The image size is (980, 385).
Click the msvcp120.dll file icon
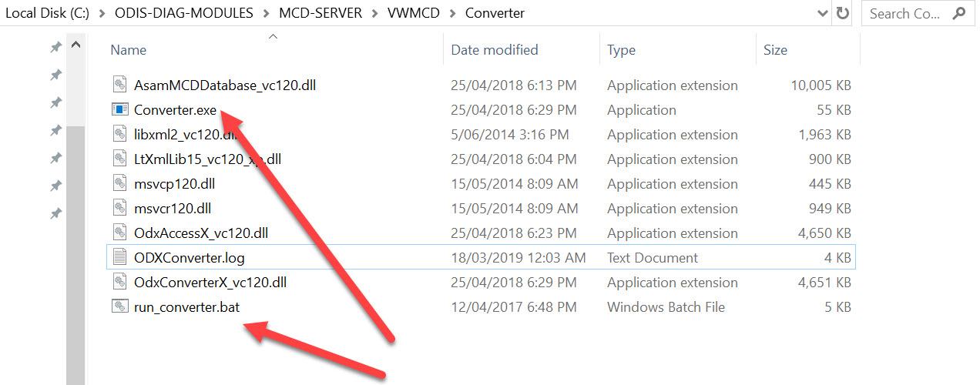pyautogui.click(x=119, y=184)
